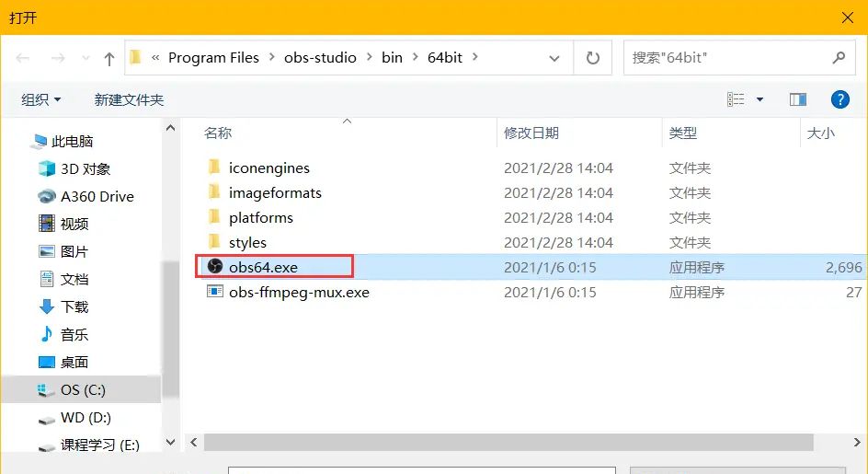Select the imageformats folder

275,193
